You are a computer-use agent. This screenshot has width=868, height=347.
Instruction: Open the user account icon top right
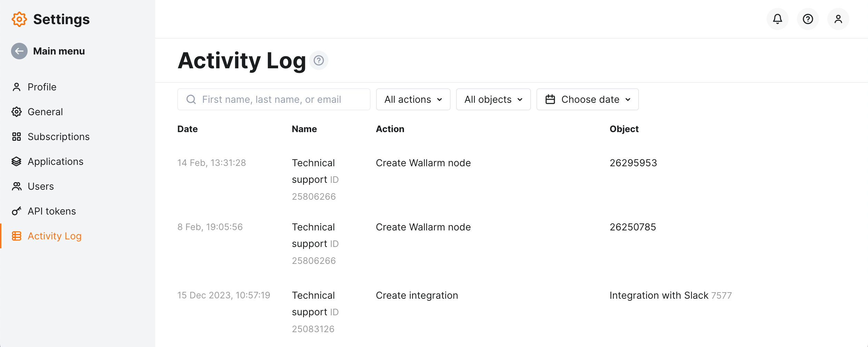pyautogui.click(x=838, y=19)
